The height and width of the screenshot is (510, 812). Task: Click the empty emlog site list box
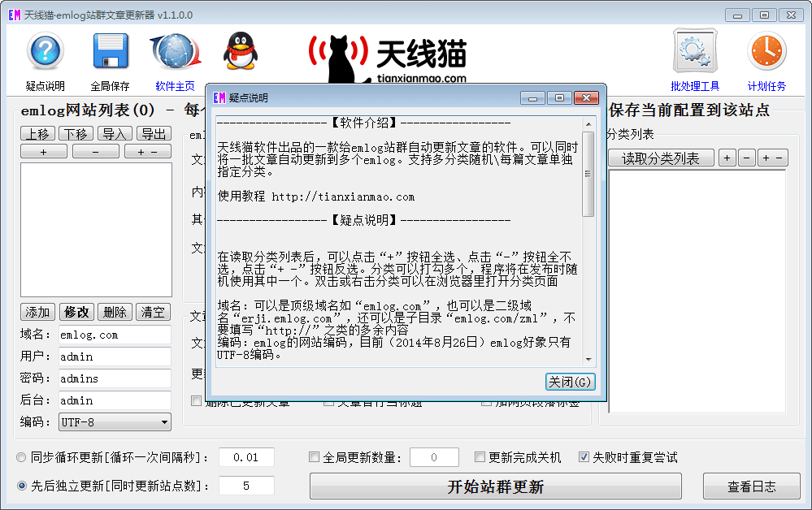coord(97,230)
